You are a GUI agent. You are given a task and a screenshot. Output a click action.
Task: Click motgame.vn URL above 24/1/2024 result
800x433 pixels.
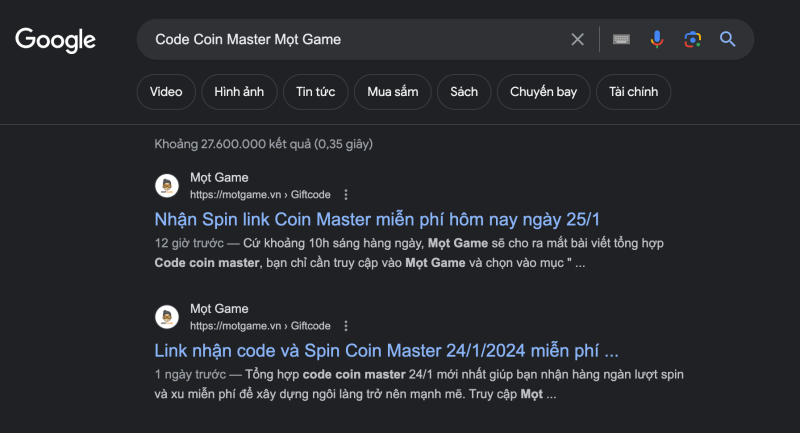(260, 325)
